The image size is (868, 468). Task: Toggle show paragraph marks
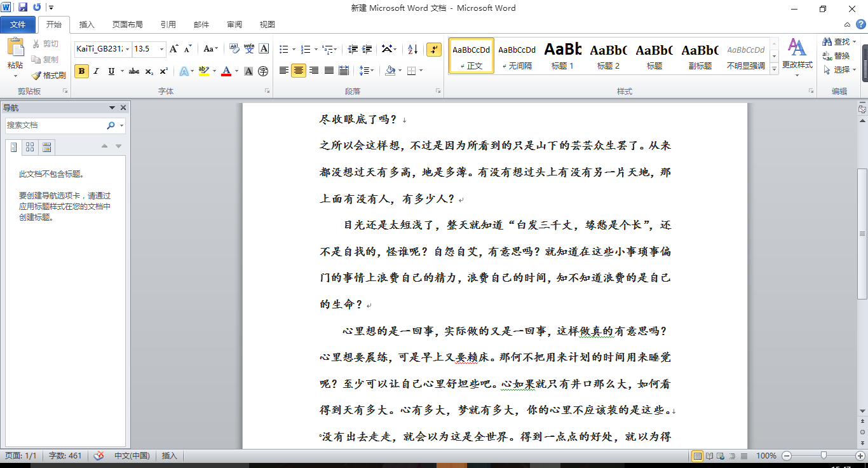[434, 49]
